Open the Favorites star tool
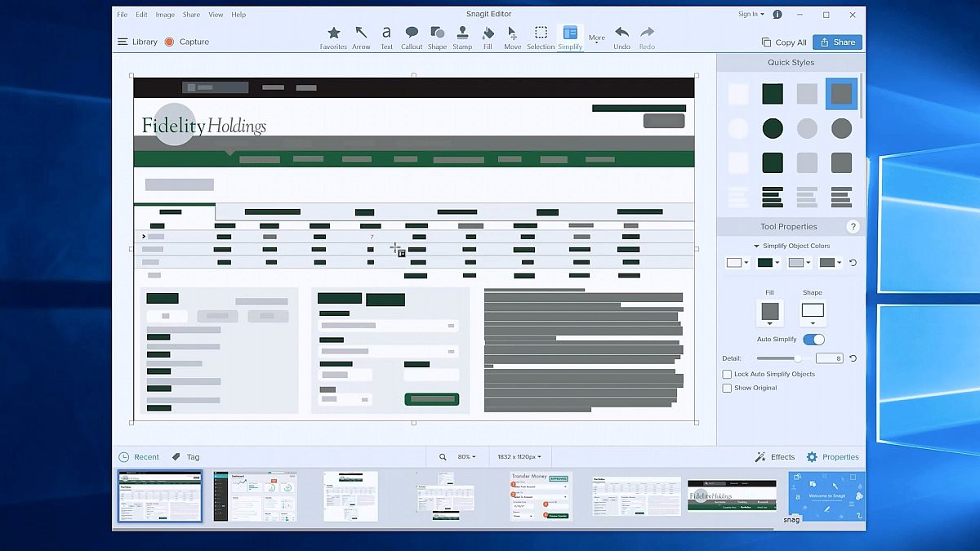The height and width of the screenshot is (551, 980). [x=333, y=37]
